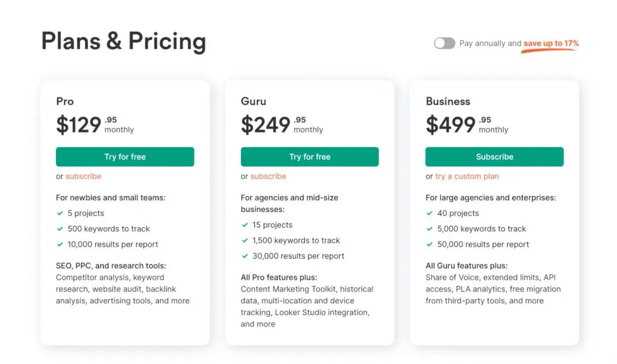
Task: Open the "subscribe" link below the Pro button
Action: (x=83, y=176)
